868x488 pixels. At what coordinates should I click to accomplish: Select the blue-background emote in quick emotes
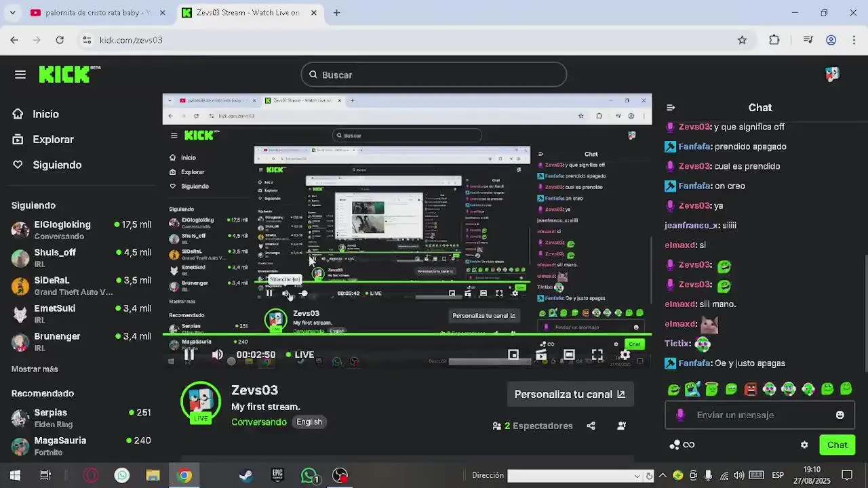(692, 389)
